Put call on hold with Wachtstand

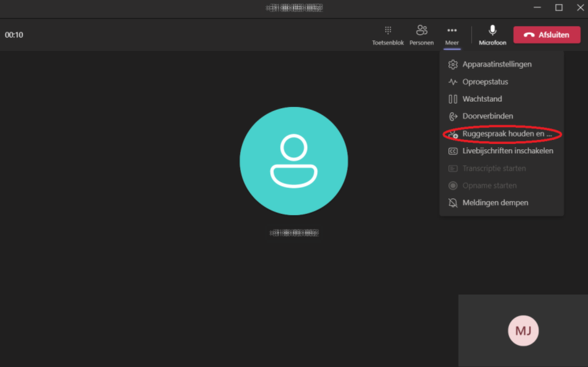click(482, 99)
